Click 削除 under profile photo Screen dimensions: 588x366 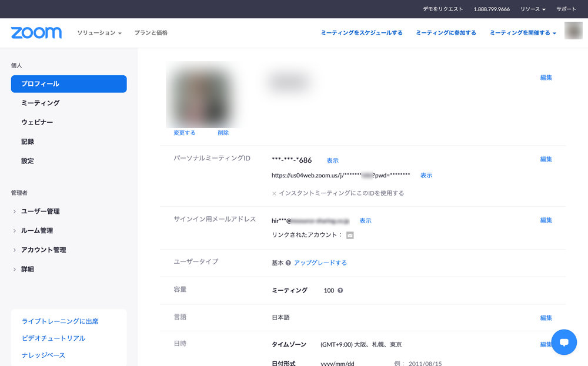(223, 133)
